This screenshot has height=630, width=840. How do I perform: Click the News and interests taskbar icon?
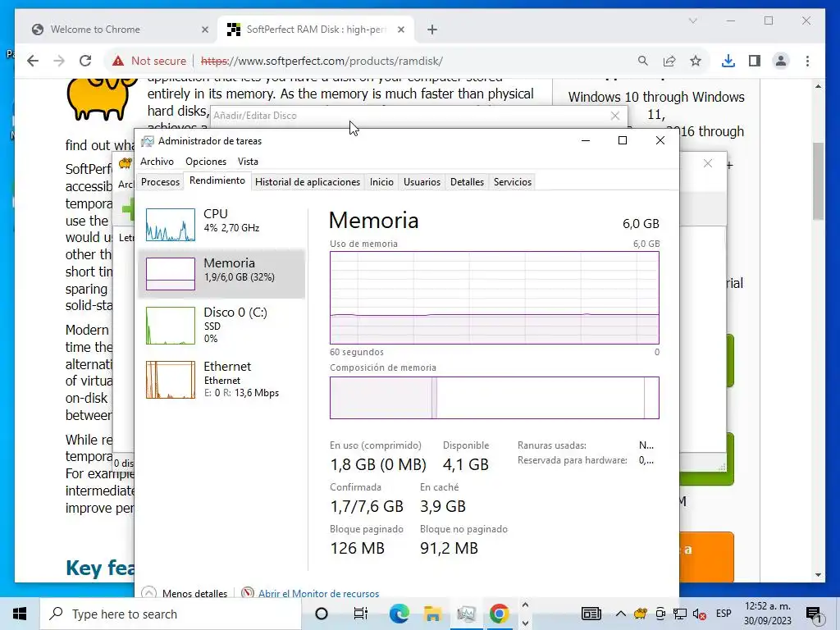click(x=591, y=614)
